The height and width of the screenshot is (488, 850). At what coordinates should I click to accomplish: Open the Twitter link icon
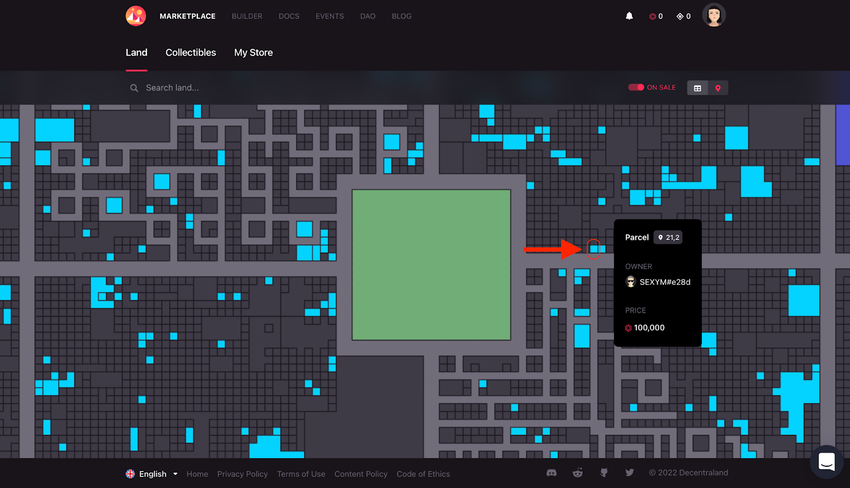[x=629, y=473]
